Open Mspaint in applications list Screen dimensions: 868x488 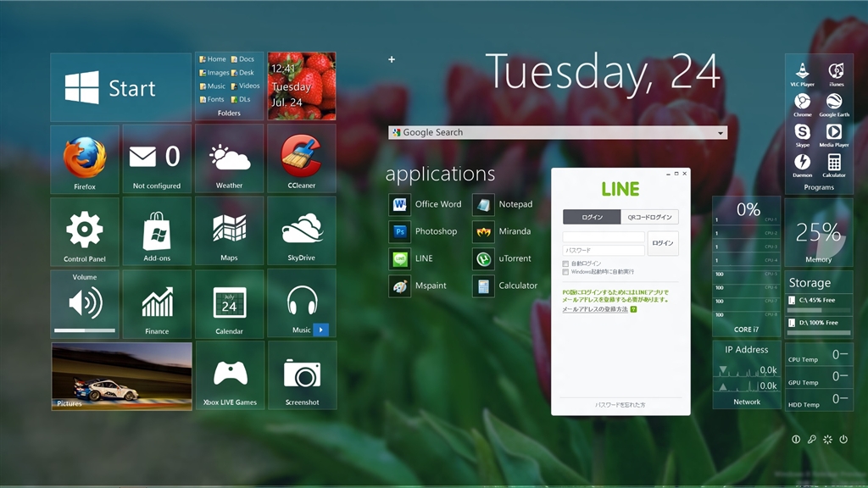(418, 286)
